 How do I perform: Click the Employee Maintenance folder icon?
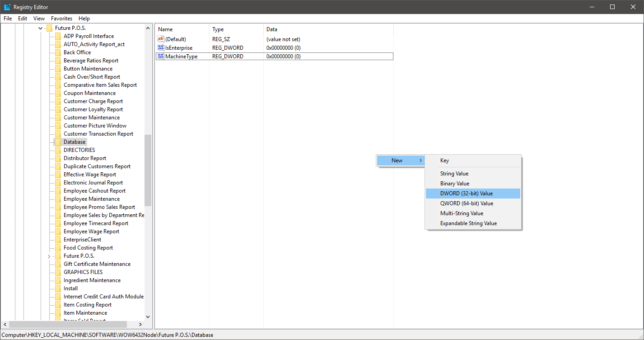click(x=58, y=199)
